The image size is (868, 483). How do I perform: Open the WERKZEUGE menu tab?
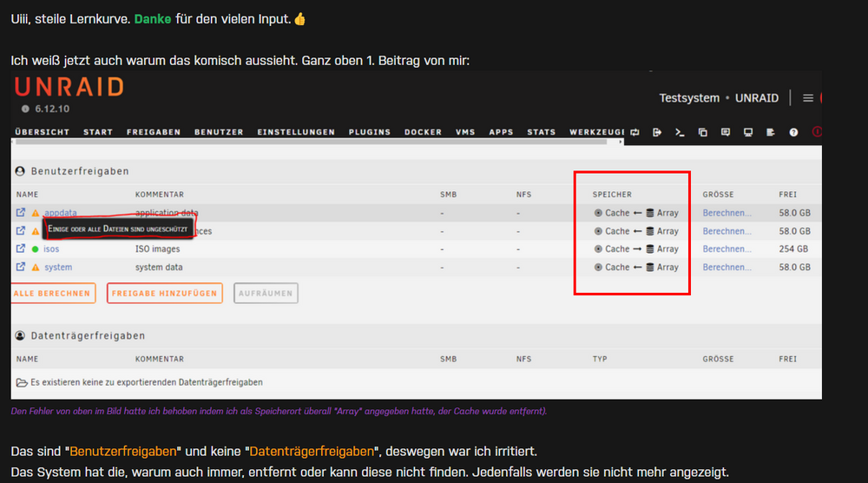coord(597,132)
